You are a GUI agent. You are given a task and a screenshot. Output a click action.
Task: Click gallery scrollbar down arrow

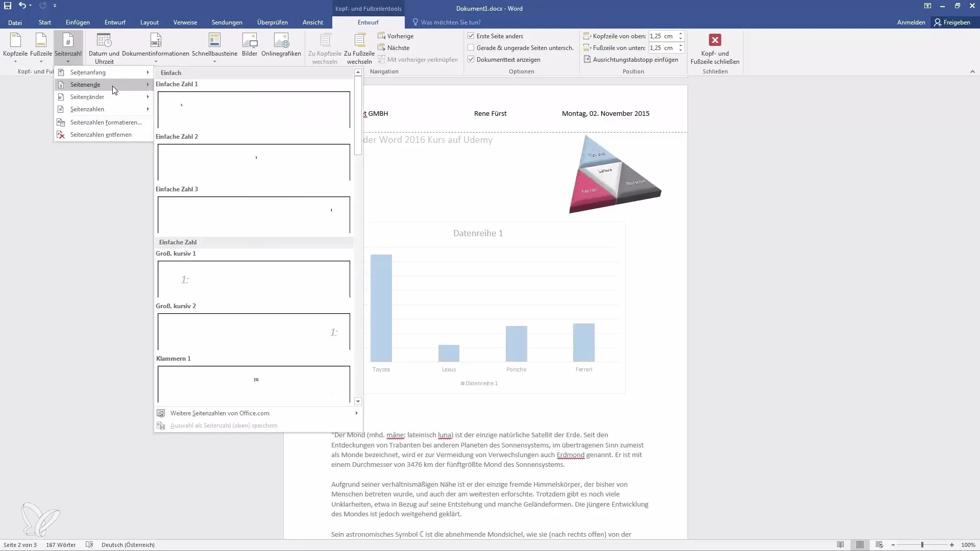tap(358, 402)
